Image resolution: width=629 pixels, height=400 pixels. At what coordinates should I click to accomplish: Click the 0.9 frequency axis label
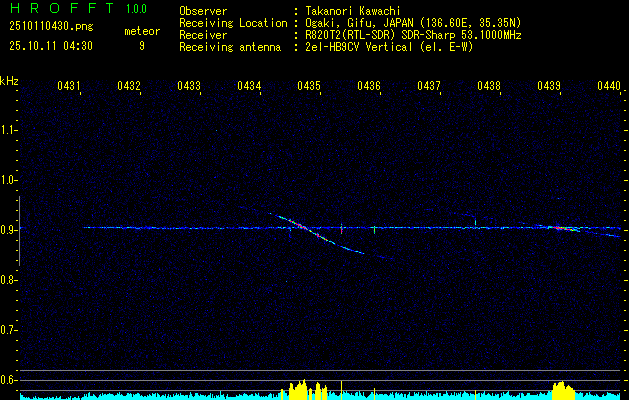pos(9,230)
